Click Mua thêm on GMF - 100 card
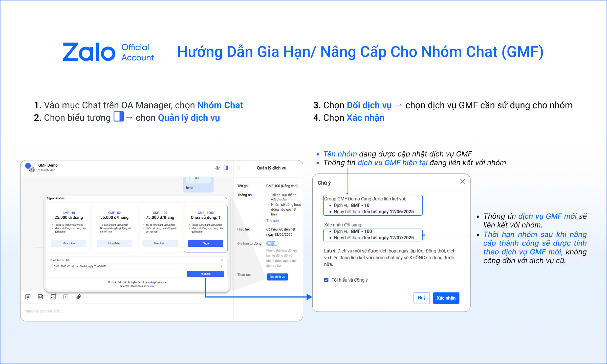This screenshot has height=364, width=607. [x=160, y=243]
